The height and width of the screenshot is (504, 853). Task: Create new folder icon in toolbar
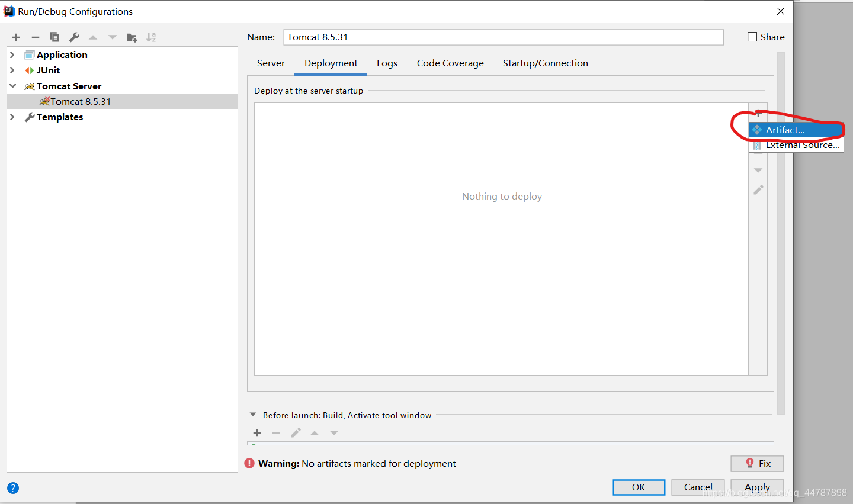point(132,37)
